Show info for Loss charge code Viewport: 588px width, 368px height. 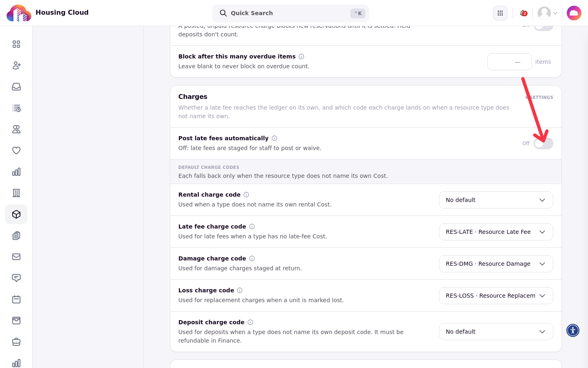pyautogui.click(x=240, y=290)
